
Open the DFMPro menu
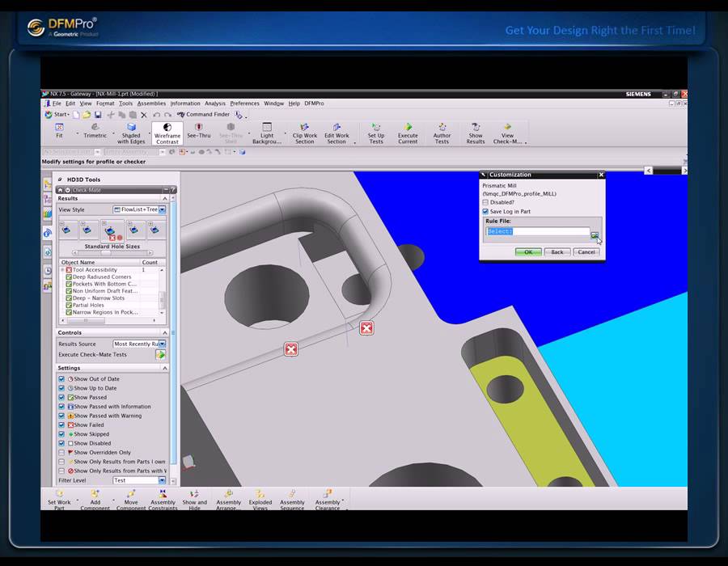(315, 103)
